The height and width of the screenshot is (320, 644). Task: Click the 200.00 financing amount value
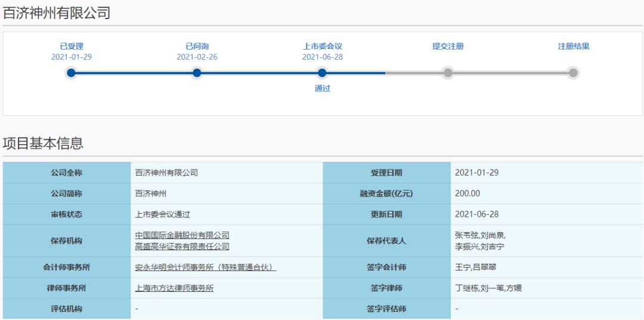click(x=467, y=193)
